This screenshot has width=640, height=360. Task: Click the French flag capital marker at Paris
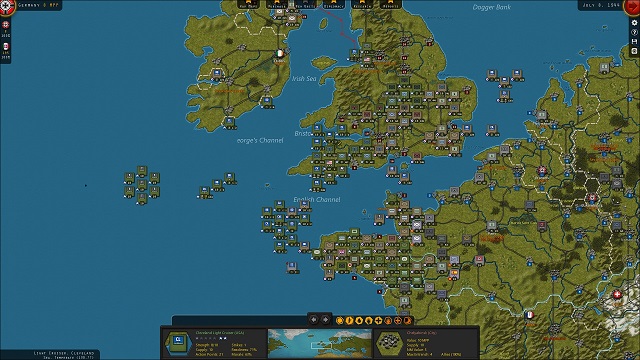(530, 315)
